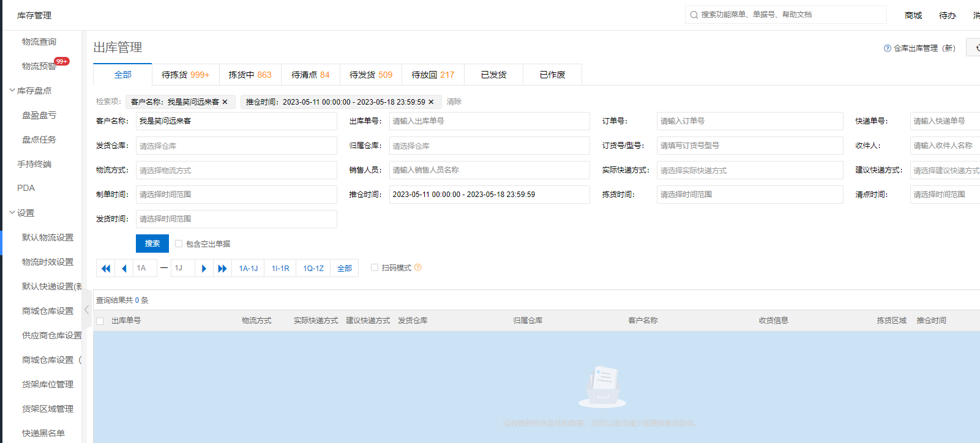Remove the 客户名称 filter tag

[x=225, y=102]
